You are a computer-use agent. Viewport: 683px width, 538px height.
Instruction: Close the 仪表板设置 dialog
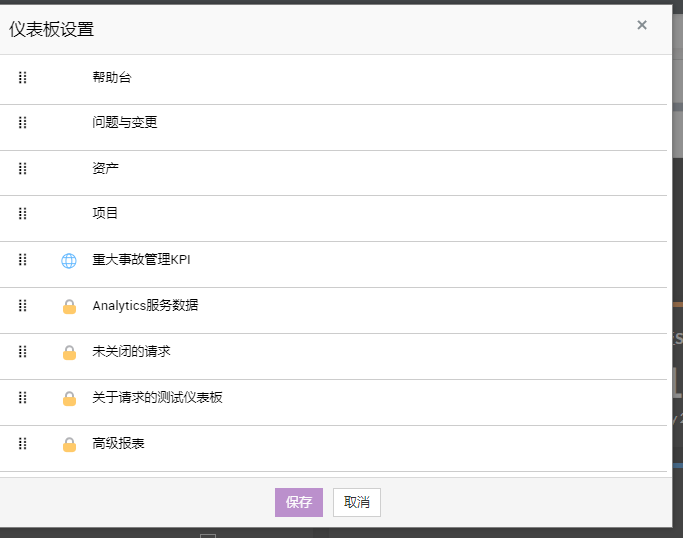click(642, 26)
